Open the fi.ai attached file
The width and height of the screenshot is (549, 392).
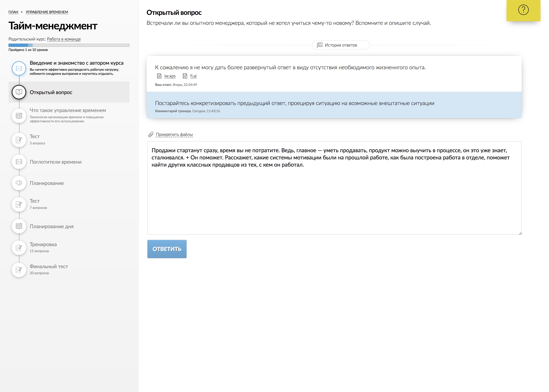click(193, 76)
